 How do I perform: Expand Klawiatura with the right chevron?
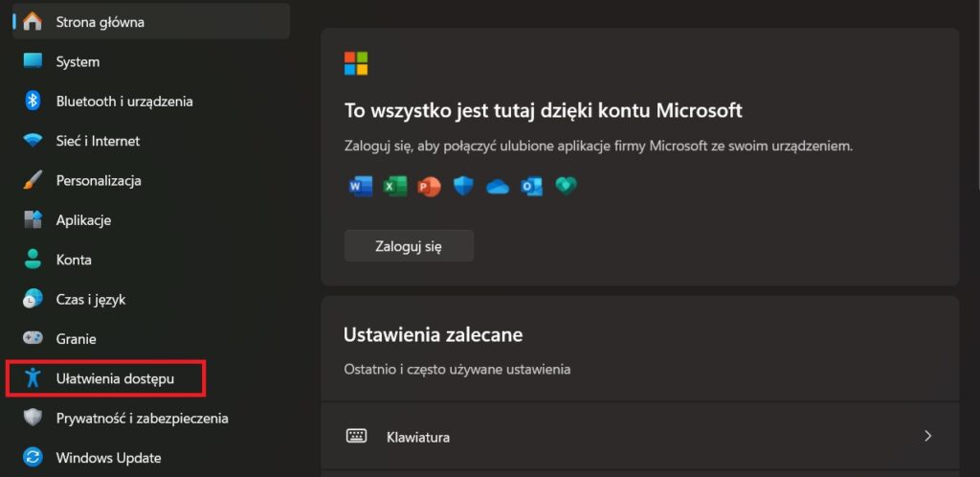pyautogui.click(x=927, y=437)
